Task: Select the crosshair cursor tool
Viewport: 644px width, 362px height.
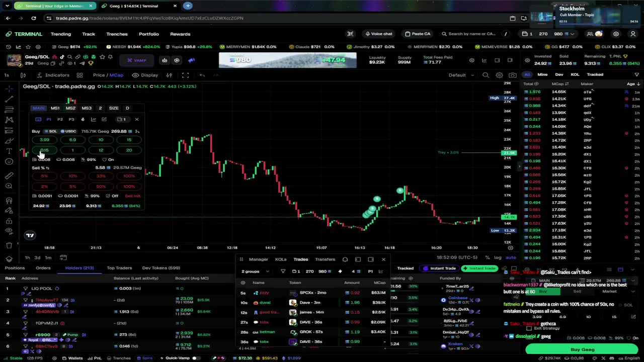Action: [x=9, y=88]
